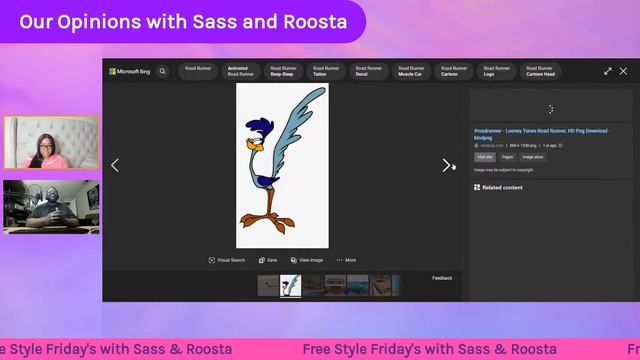Switch to the Image sizes tab

(x=533, y=157)
